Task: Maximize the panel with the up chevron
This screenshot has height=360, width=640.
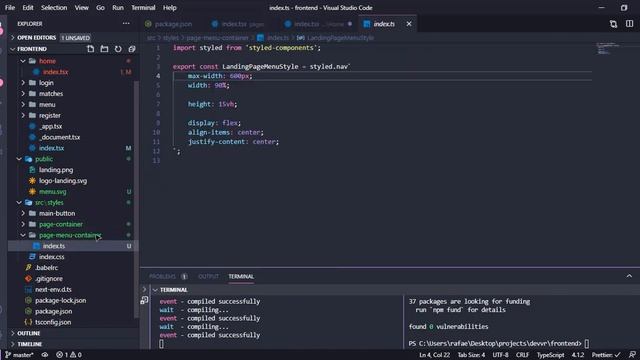Action: click(x=629, y=276)
